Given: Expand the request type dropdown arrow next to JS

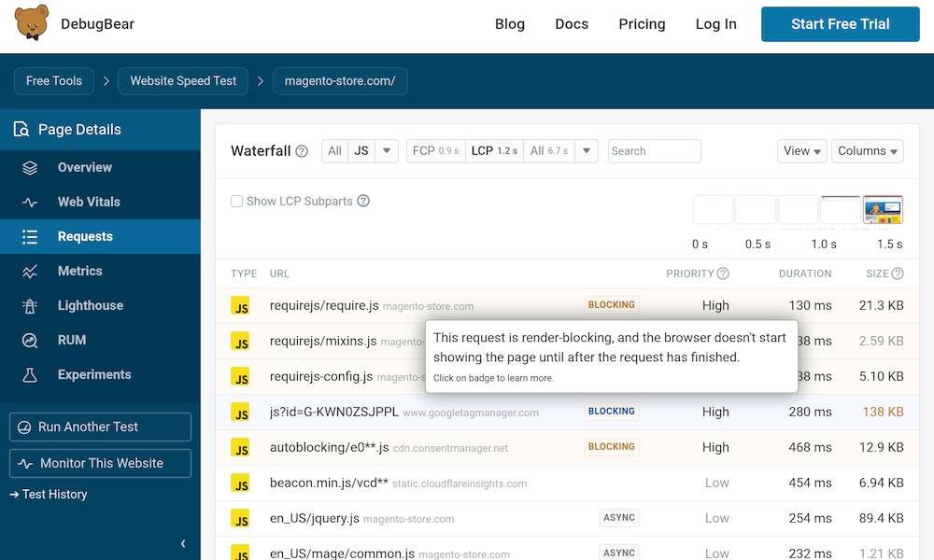Looking at the screenshot, I should tap(387, 151).
